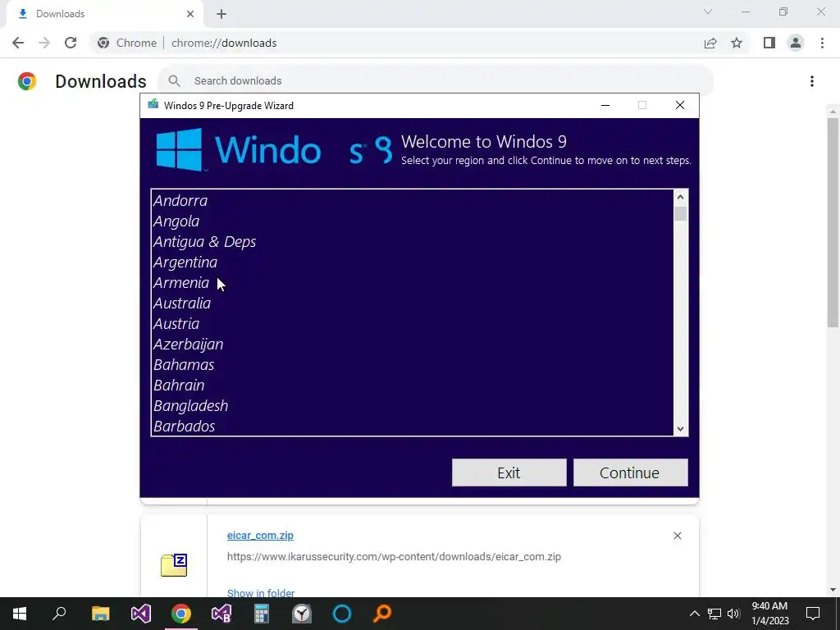Click the network tray icon
The height and width of the screenshot is (630, 840).
tap(714, 614)
